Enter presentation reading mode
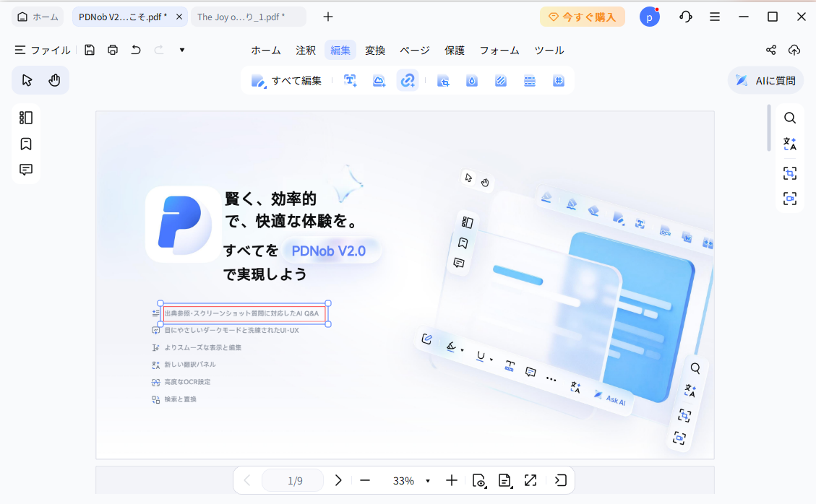 [x=560, y=480]
